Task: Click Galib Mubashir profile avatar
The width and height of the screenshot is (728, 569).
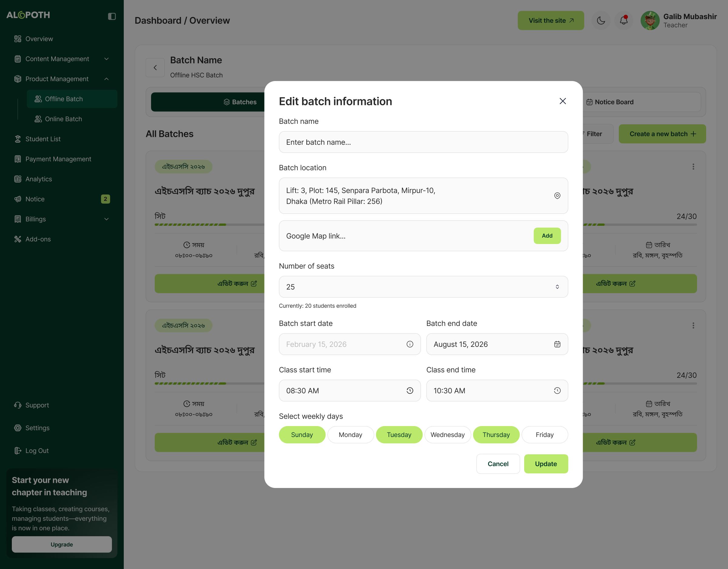Action: [x=650, y=21]
